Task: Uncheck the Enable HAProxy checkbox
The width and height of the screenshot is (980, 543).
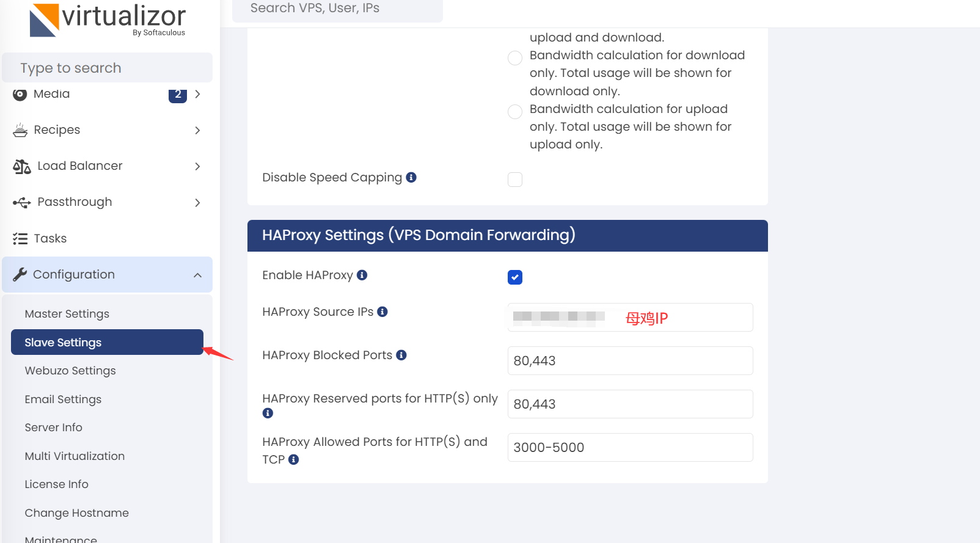Action: (515, 277)
